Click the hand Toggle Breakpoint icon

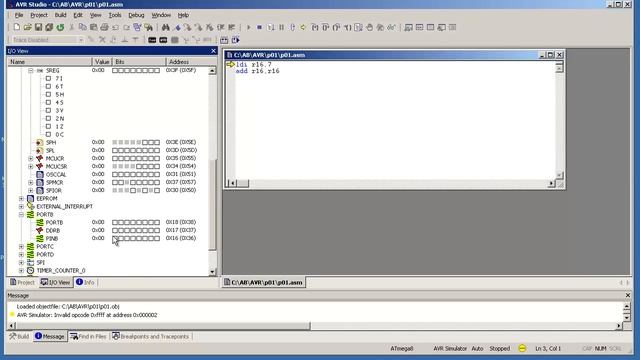tap(369, 27)
